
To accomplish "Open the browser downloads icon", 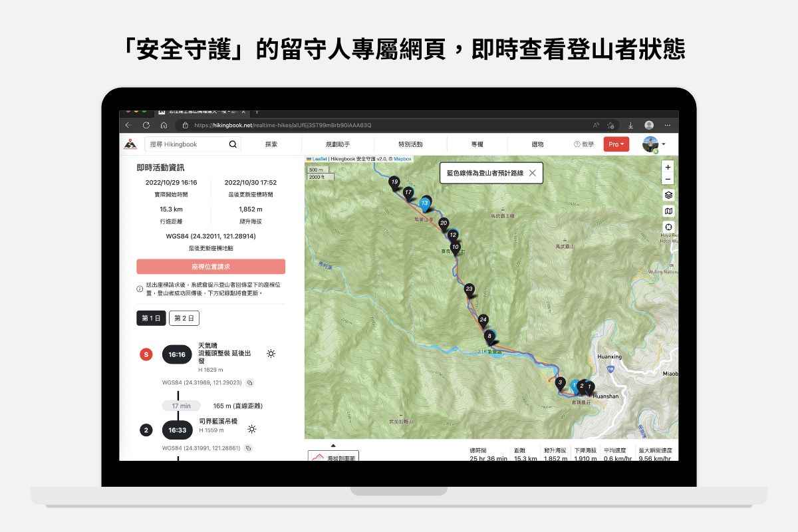I will pos(630,125).
